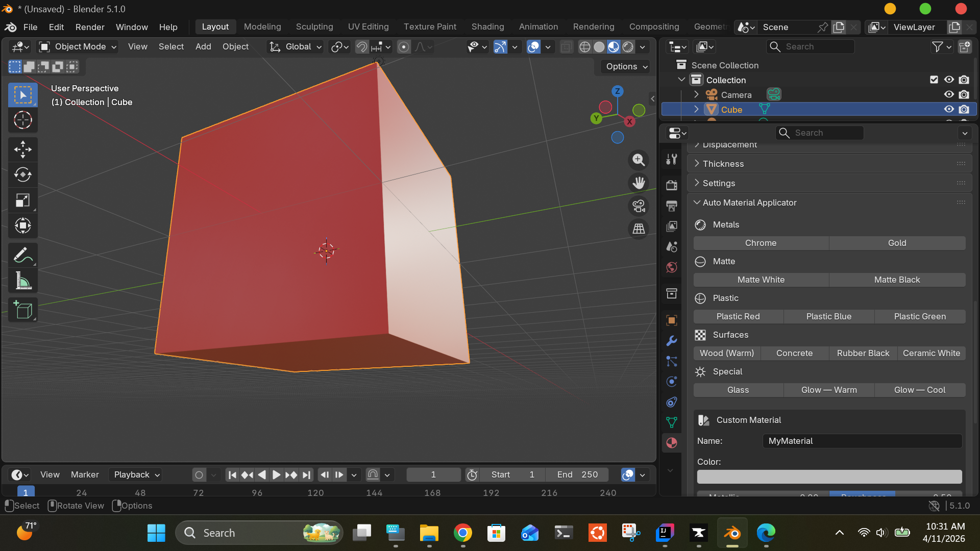
Task: Activate the Annotate pencil tool
Action: [22, 255]
